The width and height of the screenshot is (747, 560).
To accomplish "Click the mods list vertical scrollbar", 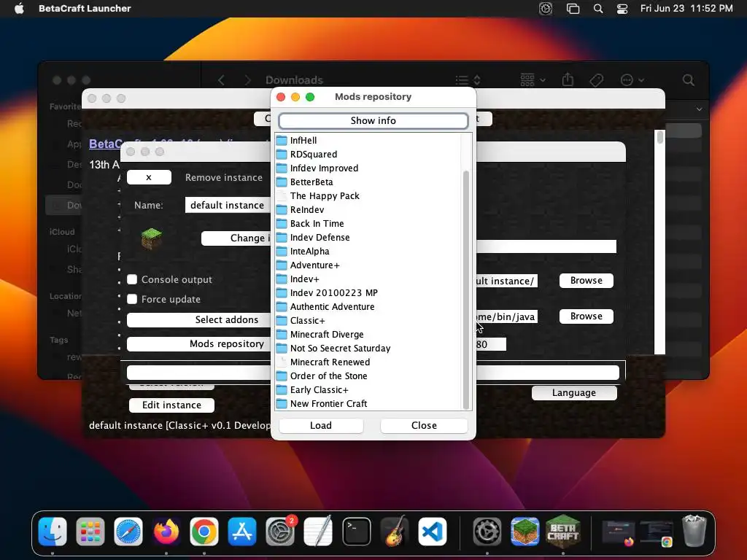I will (x=466, y=290).
